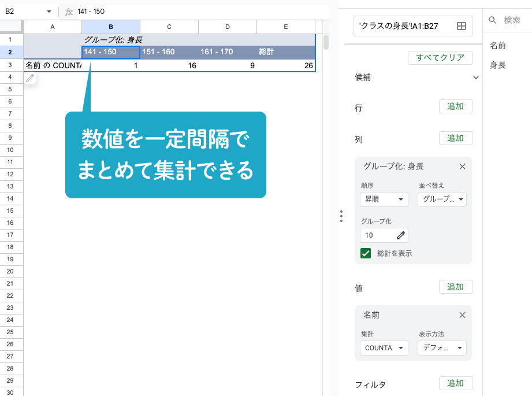Click cell with 161 - 170
This screenshot has width=532, height=396.
tap(228, 52)
